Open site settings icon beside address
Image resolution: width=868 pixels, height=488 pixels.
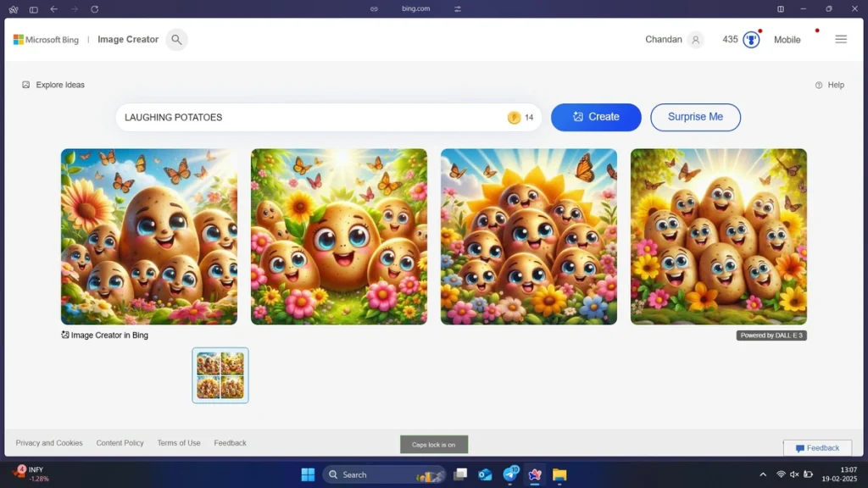tap(458, 8)
